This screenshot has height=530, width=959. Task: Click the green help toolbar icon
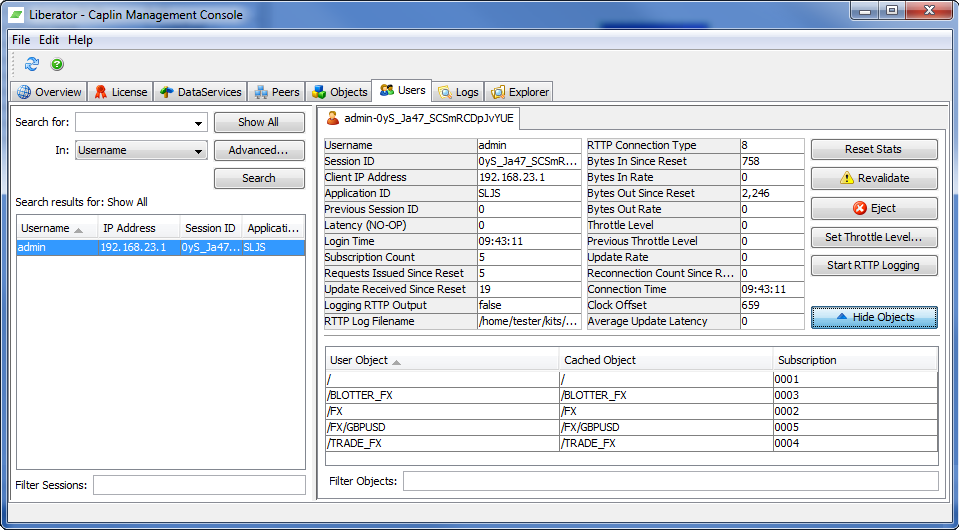click(x=57, y=64)
